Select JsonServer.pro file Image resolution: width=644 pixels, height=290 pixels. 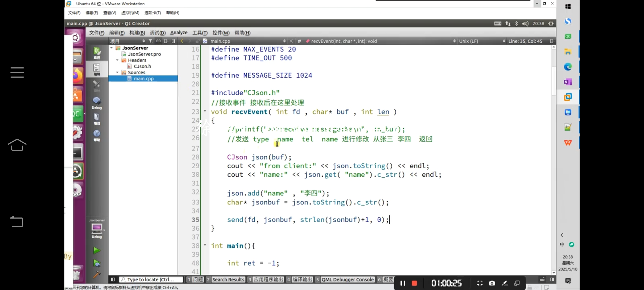point(144,54)
